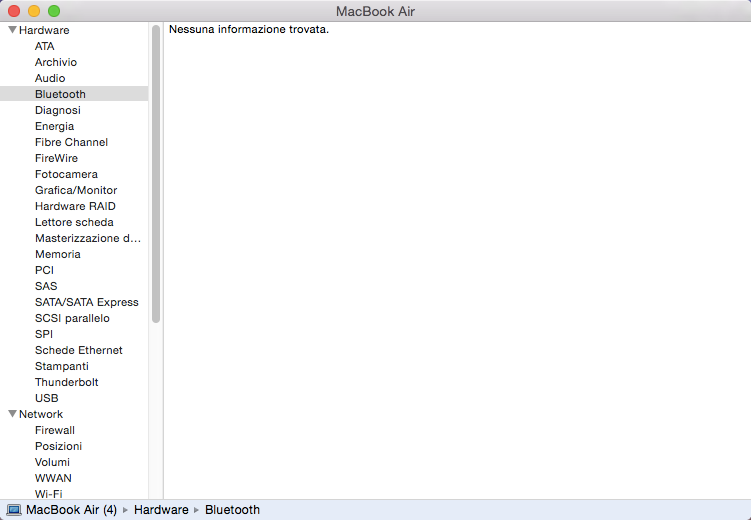The image size is (751, 520).
Task: Open SATA/SATA Express entry
Action: tap(87, 302)
